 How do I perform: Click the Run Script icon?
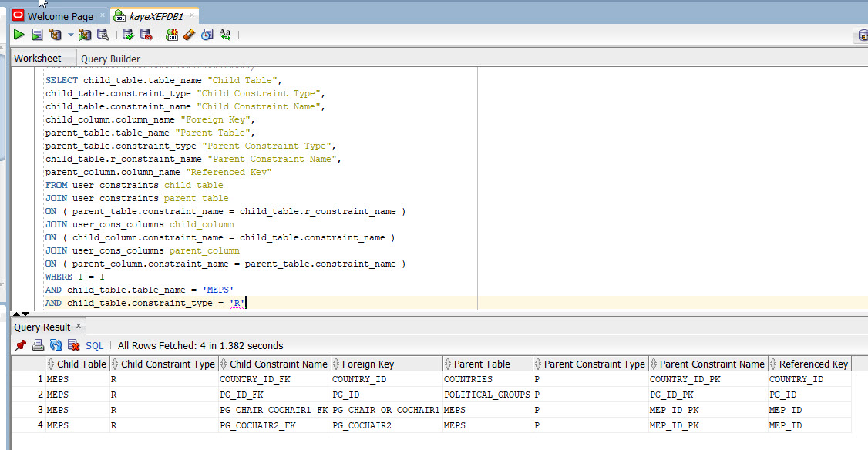37,35
